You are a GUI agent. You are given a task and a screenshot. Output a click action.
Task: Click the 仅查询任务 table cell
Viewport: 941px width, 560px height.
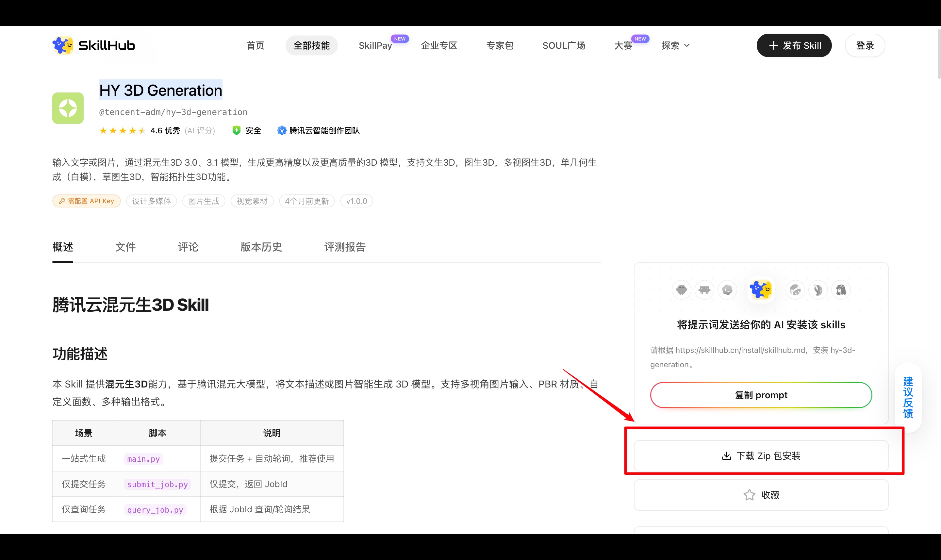click(84, 509)
